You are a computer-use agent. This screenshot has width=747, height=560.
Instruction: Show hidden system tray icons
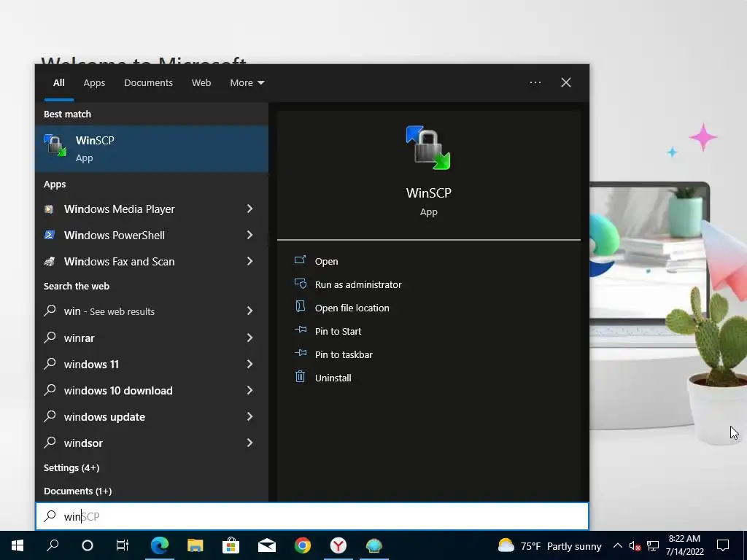(x=617, y=545)
